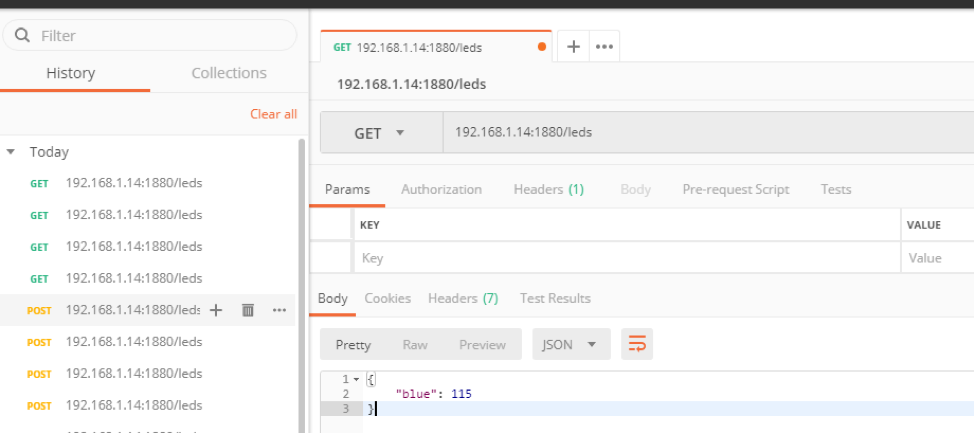Switch to the Collections tab

pos(228,73)
